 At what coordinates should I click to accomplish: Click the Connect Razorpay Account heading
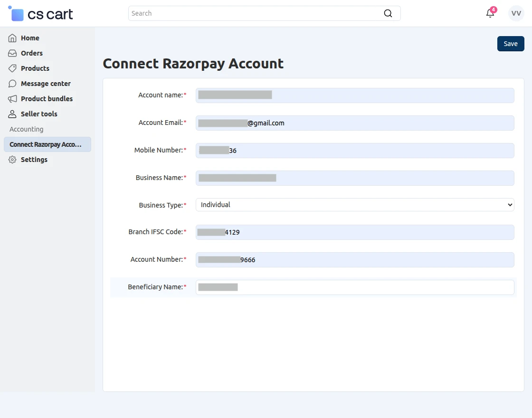click(193, 63)
